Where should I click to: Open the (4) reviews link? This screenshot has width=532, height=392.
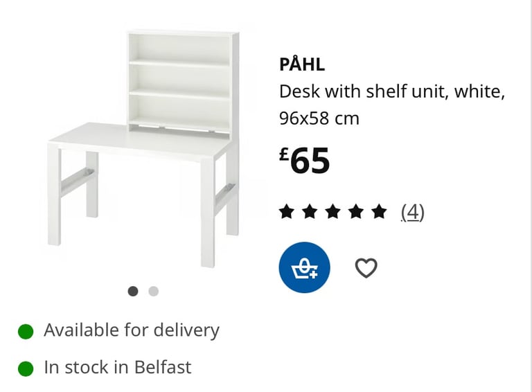412,212
